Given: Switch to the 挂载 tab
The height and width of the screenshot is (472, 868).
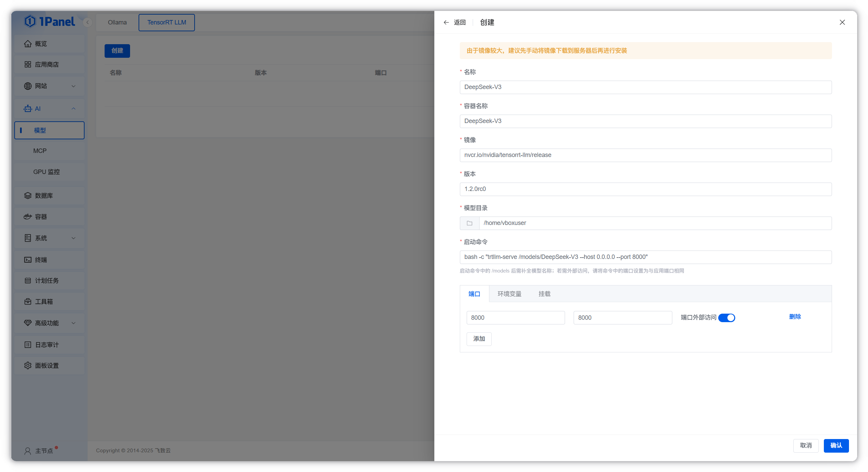Looking at the screenshot, I should pyautogui.click(x=544, y=294).
